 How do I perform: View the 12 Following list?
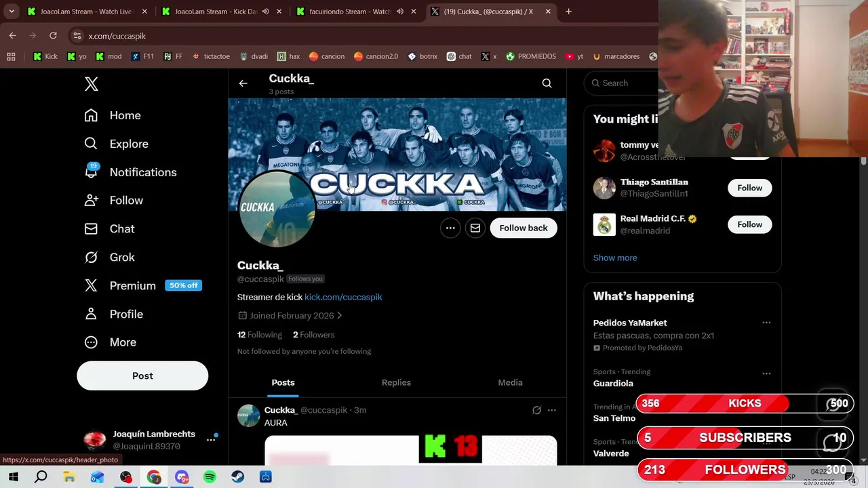(259, 335)
